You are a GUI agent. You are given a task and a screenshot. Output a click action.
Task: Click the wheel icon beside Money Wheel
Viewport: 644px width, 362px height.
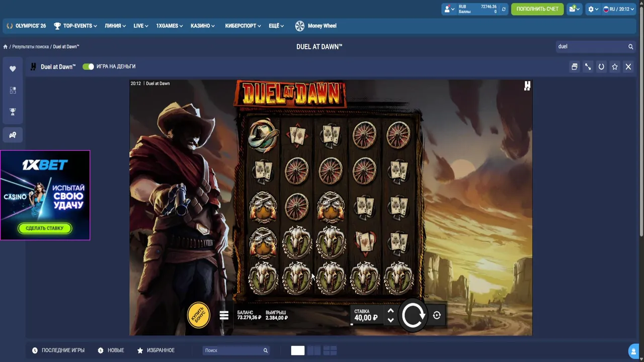pyautogui.click(x=300, y=26)
